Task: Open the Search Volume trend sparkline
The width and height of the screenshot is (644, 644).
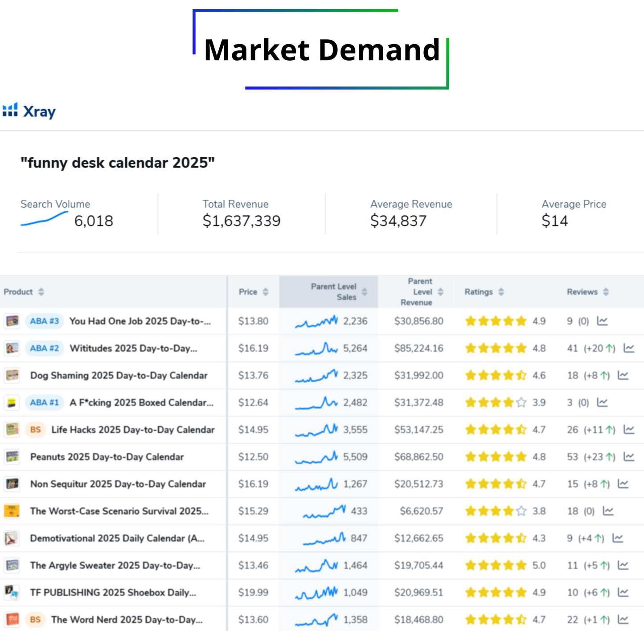Action: (x=44, y=218)
